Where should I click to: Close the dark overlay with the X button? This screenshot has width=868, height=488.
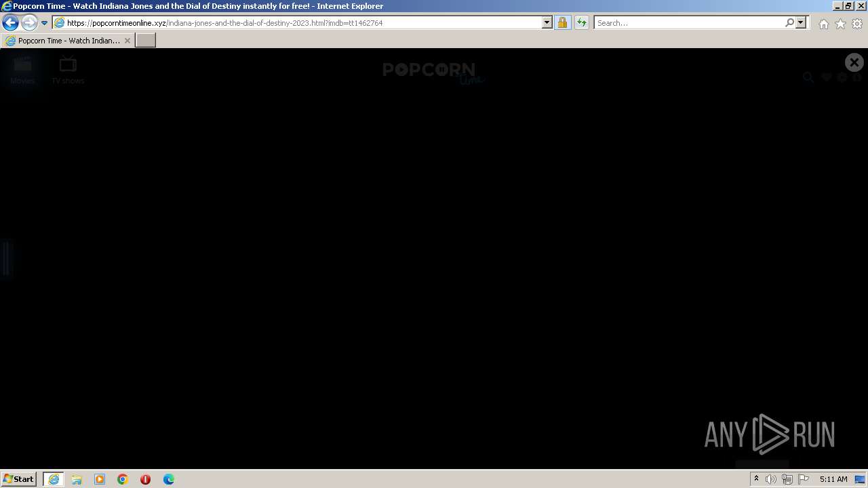coord(854,62)
